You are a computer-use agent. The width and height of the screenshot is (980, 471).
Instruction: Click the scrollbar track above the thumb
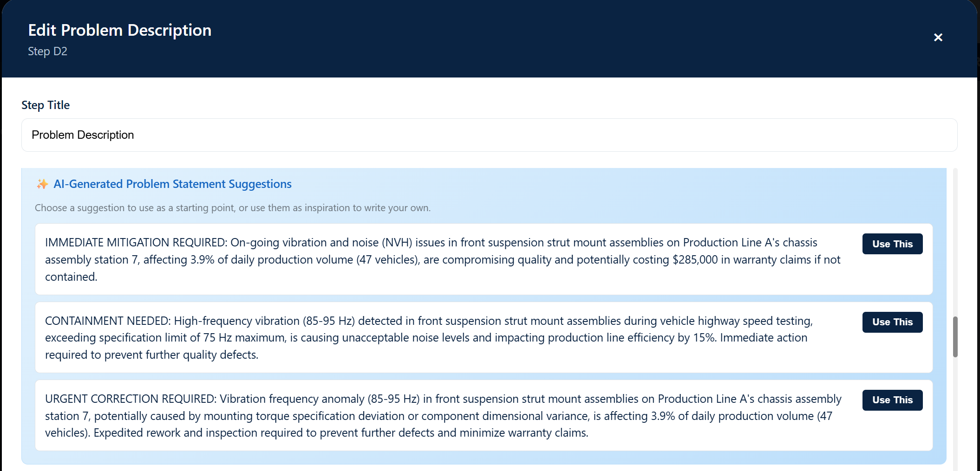[x=955, y=241]
